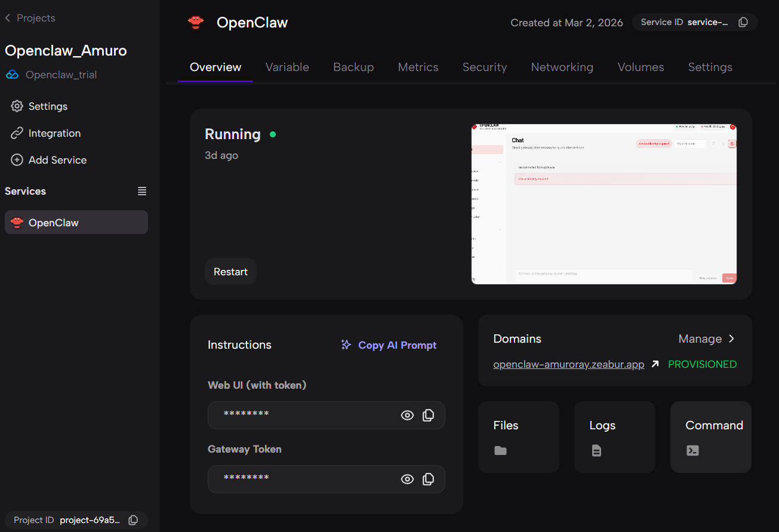Open the service preview thumbnail
This screenshot has width=779, height=532.
point(604,204)
